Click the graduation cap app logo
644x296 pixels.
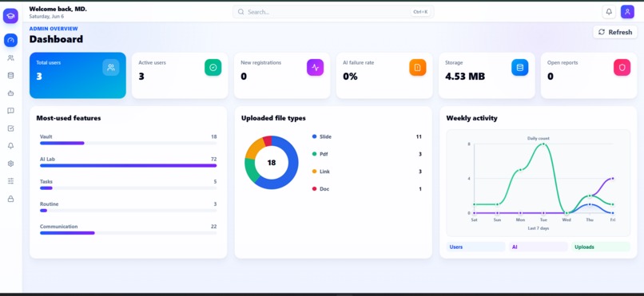pos(10,16)
